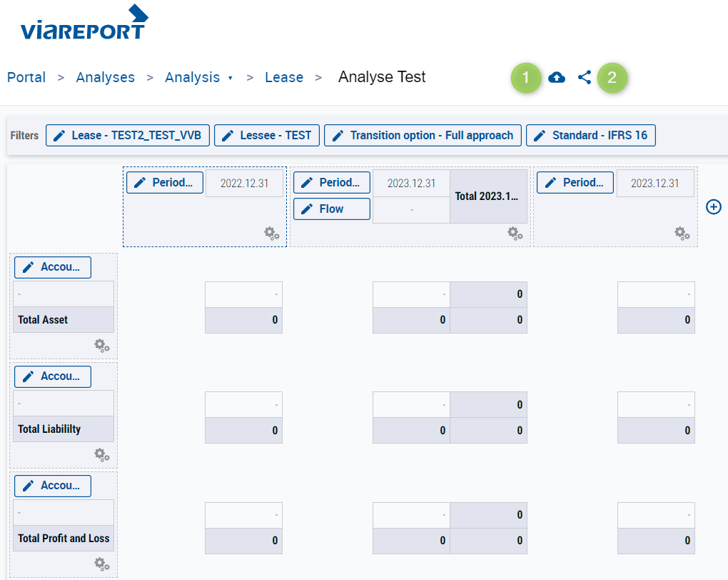Edit Account button above Total Profit and Loss
This screenshot has width=728, height=580.
[53, 486]
